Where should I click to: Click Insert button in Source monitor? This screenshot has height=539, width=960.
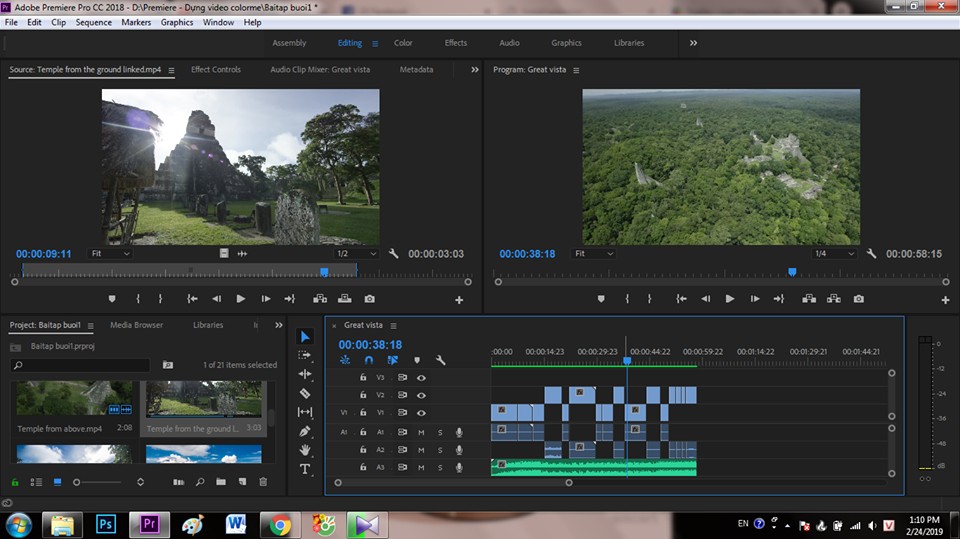pos(320,299)
